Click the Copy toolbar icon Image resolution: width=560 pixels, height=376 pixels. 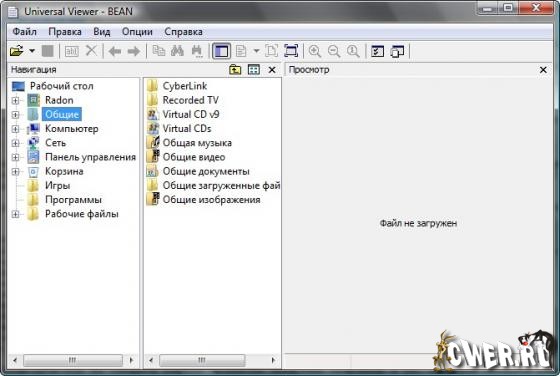click(158, 51)
